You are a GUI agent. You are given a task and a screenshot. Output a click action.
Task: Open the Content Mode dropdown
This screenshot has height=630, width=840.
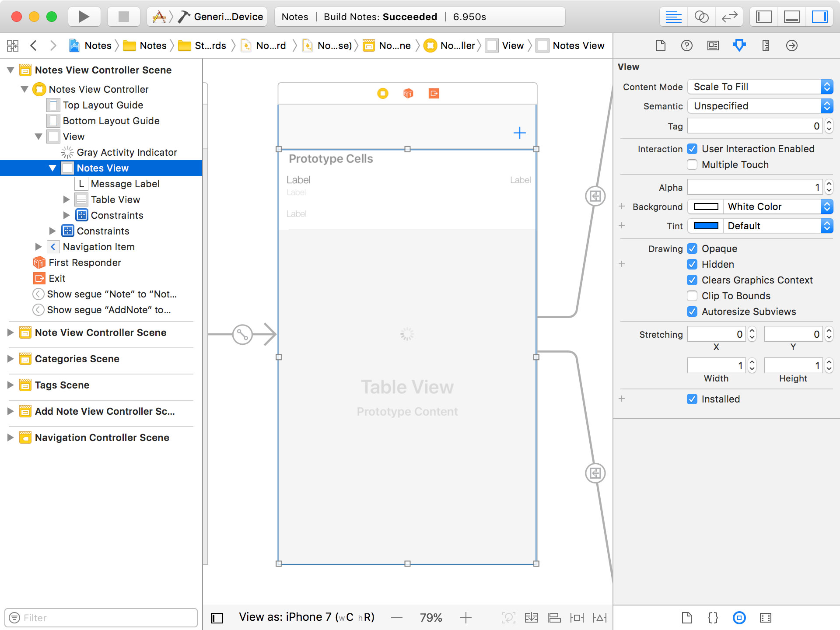click(x=760, y=87)
